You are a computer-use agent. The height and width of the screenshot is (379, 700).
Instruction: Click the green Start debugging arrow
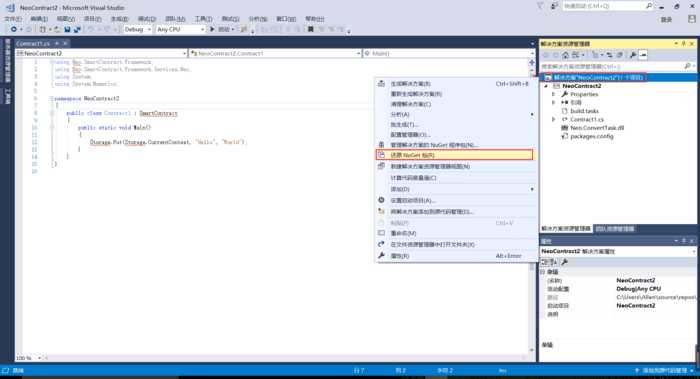pos(212,29)
